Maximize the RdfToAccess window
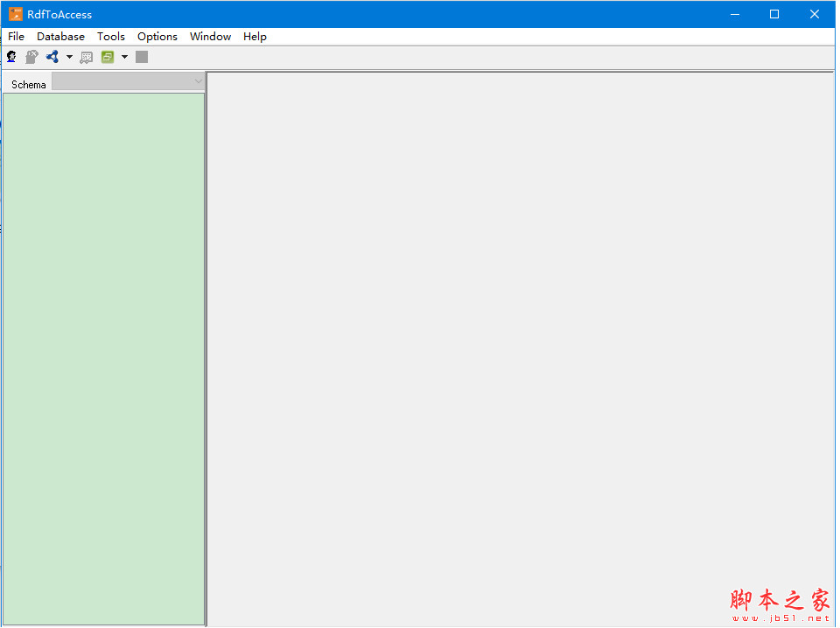Viewport: 840px width, 628px height. point(774,15)
